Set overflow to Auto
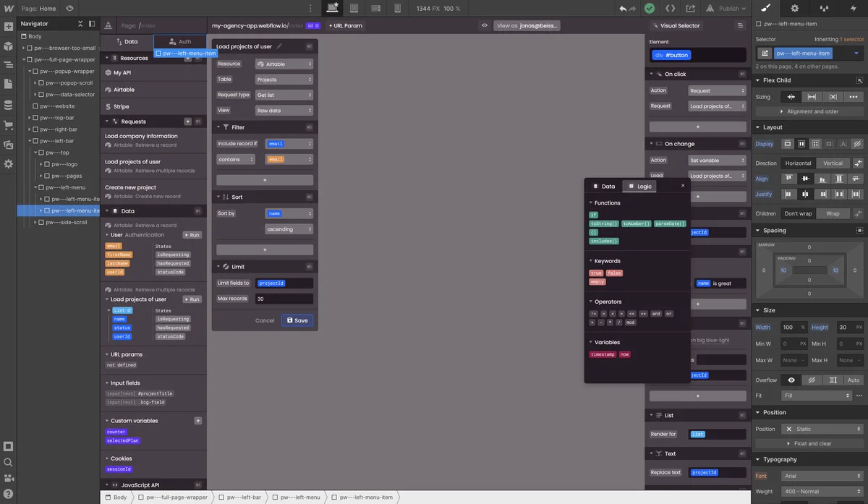 tap(854, 380)
